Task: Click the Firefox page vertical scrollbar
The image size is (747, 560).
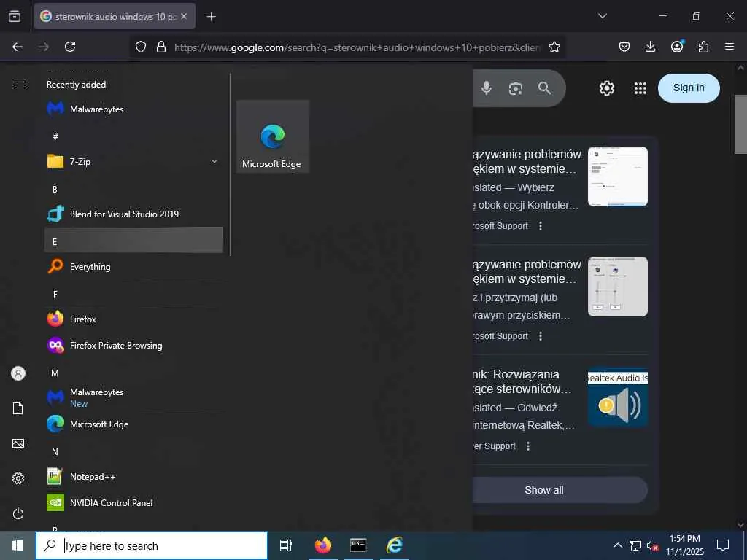Action: (x=740, y=124)
